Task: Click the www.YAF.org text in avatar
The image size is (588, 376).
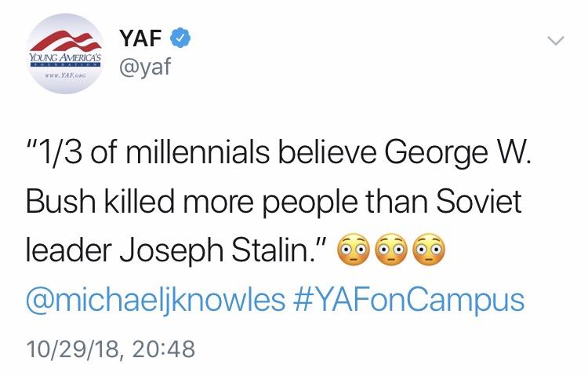Action: pos(65,76)
